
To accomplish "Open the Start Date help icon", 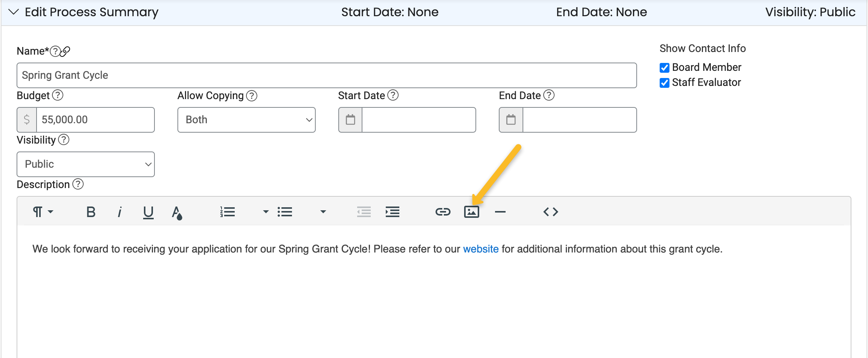I will pos(393,95).
